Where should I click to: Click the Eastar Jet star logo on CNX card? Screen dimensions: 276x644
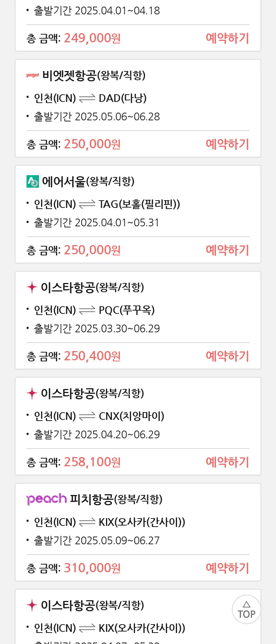(32, 393)
